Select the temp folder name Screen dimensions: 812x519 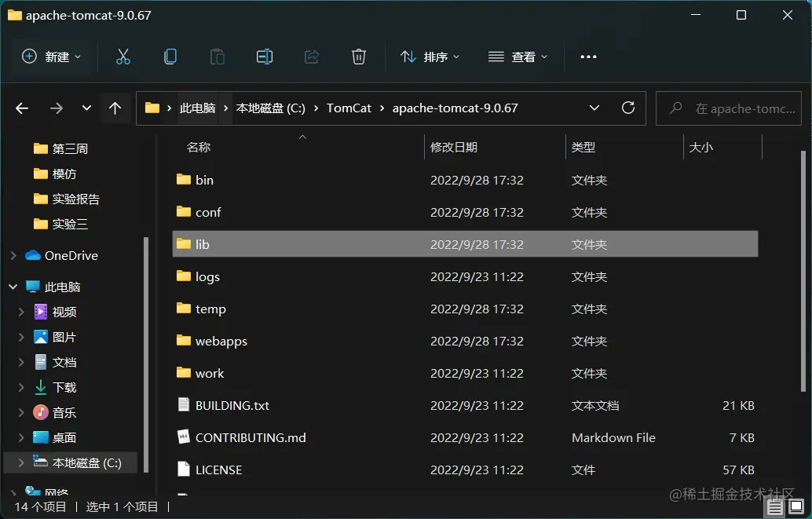(210, 309)
